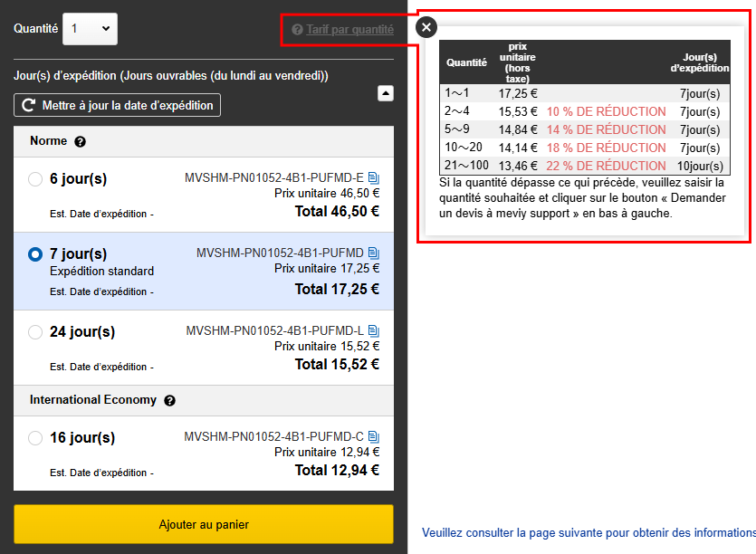
Task: Click copy icon next to MVSHM-PN01052-4B1-PUFMD-E
Action: (x=374, y=178)
